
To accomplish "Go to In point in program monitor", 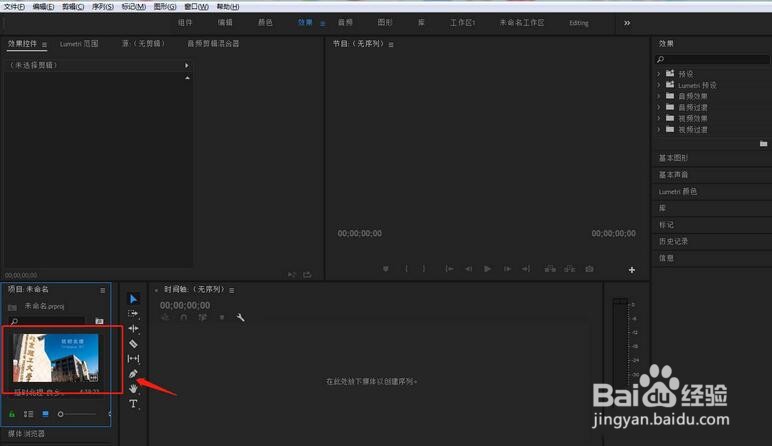I will [449, 269].
